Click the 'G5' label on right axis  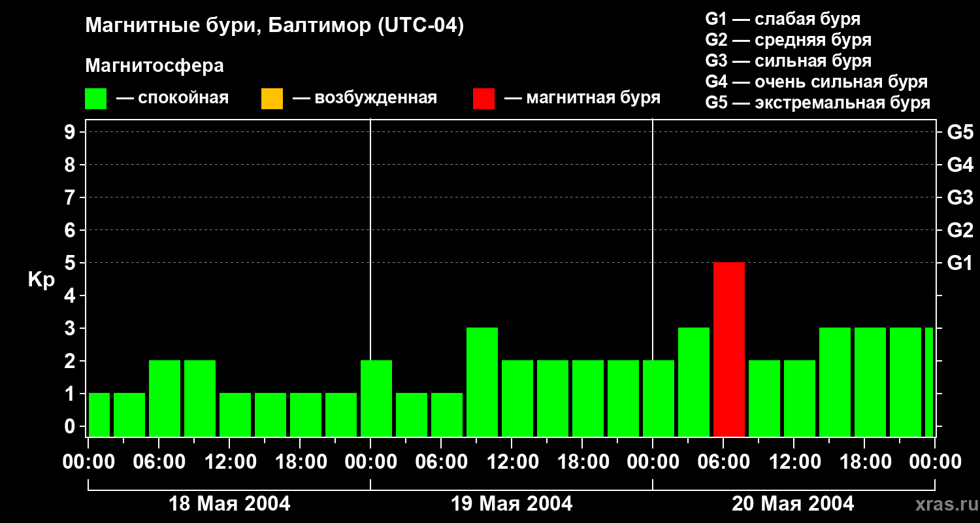(x=960, y=133)
